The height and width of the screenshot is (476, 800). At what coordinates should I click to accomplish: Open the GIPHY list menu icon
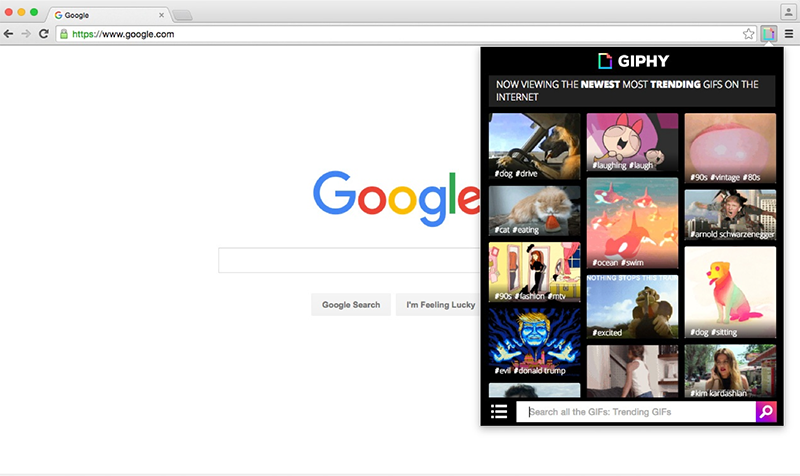coord(499,411)
